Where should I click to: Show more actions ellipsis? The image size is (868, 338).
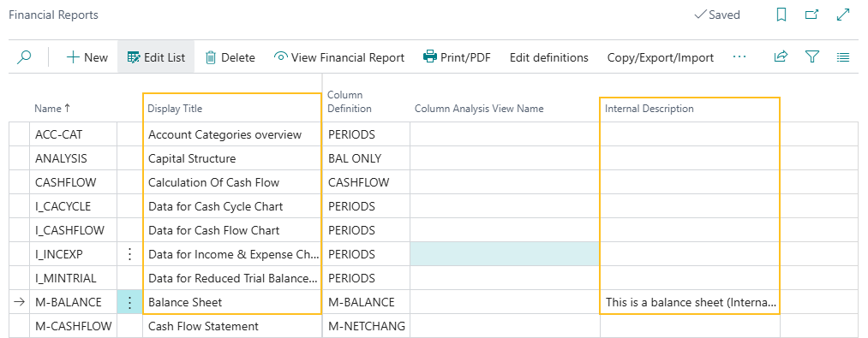pyautogui.click(x=739, y=57)
